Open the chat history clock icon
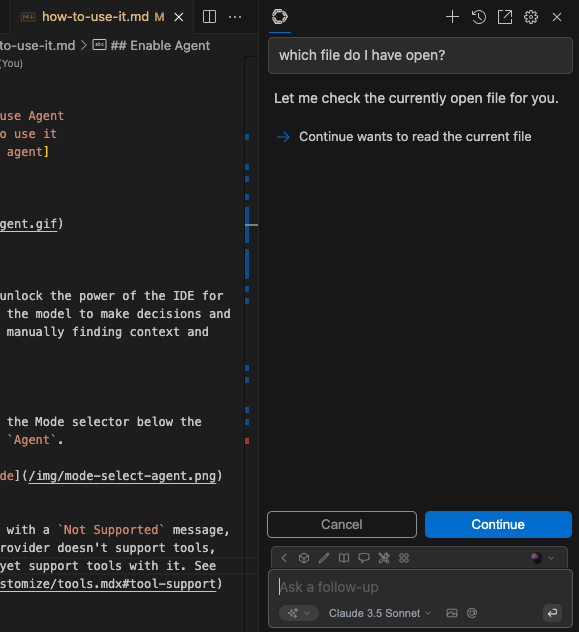The image size is (579, 632). coord(479,17)
